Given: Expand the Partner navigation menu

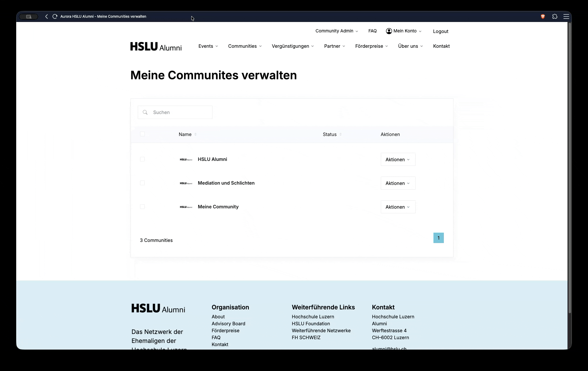Looking at the screenshot, I should [335, 46].
